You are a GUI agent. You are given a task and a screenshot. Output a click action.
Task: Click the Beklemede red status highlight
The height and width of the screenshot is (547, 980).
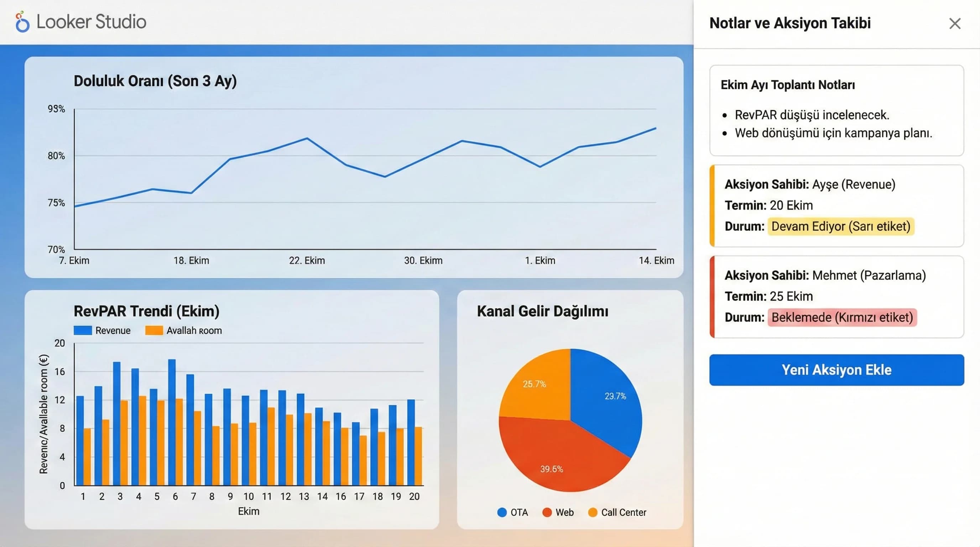pyautogui.click(x=843, y=317)
